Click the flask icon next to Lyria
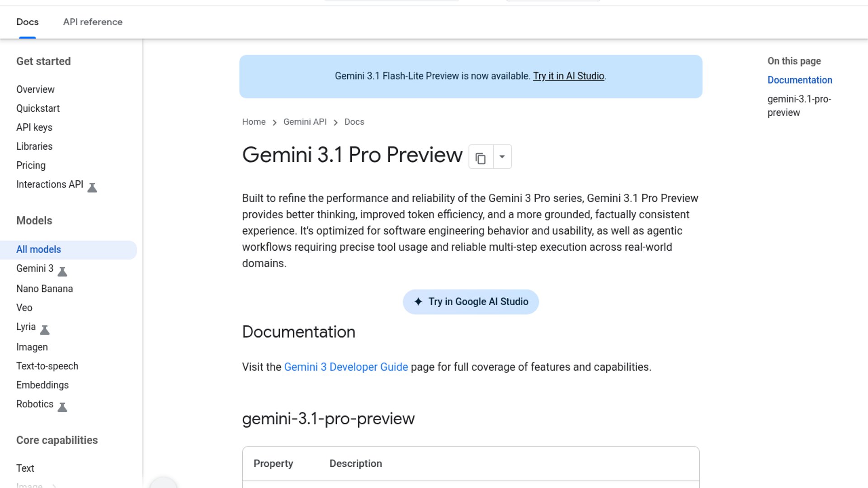This screenshot has height=488, width=868. (45, 330)
